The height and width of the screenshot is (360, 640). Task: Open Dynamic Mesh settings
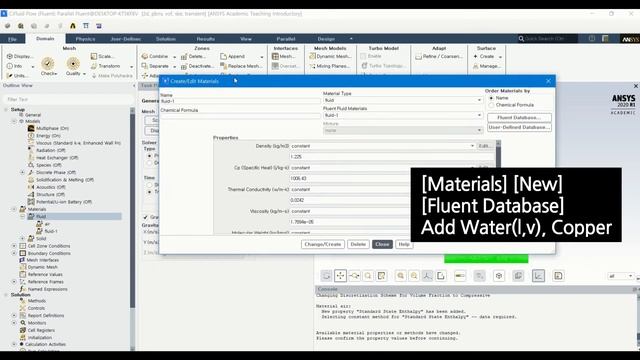tap(330, 56)
